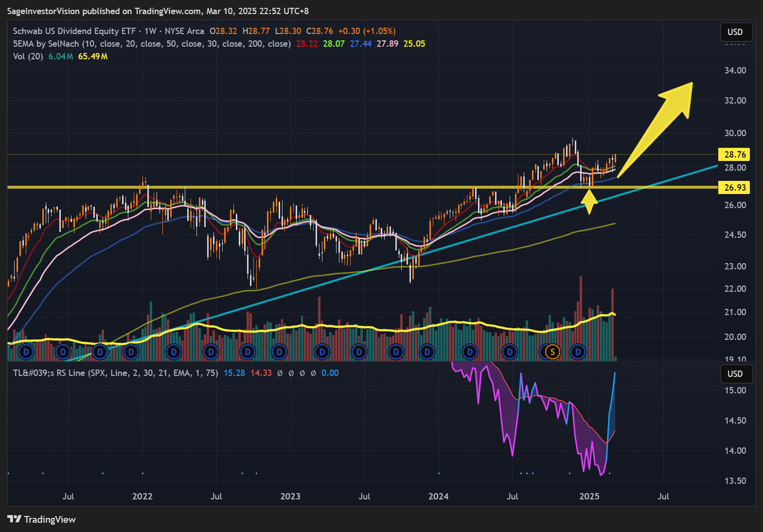The width and height of the screenshot is (763, 532).
Task: Click the 2024 label on time axis
Action: click(x=439, y=497)
